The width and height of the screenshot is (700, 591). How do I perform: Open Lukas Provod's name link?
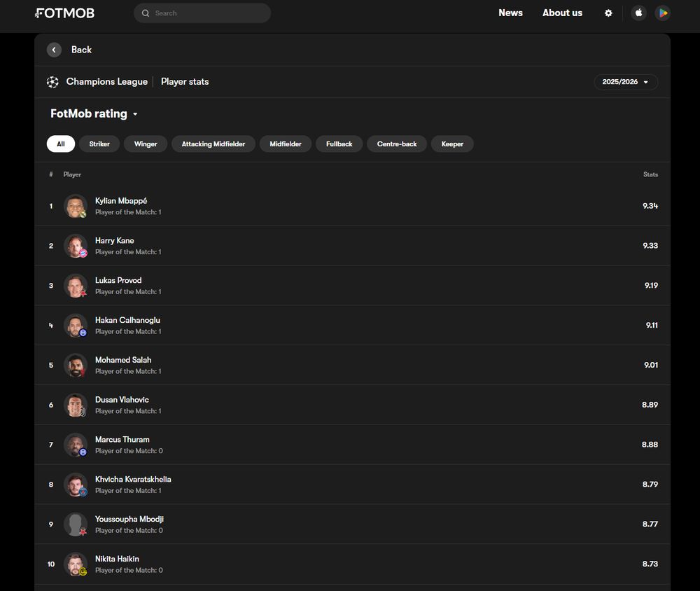point(118,281)
